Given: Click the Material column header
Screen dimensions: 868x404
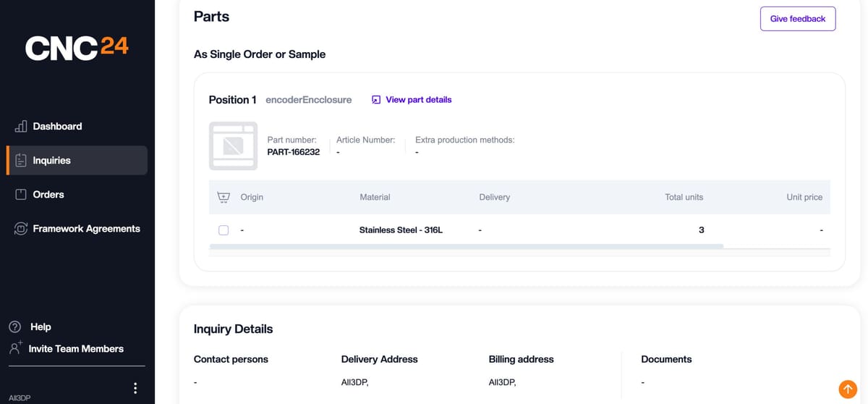Looking at the screenshot, I should click(375, 197).
